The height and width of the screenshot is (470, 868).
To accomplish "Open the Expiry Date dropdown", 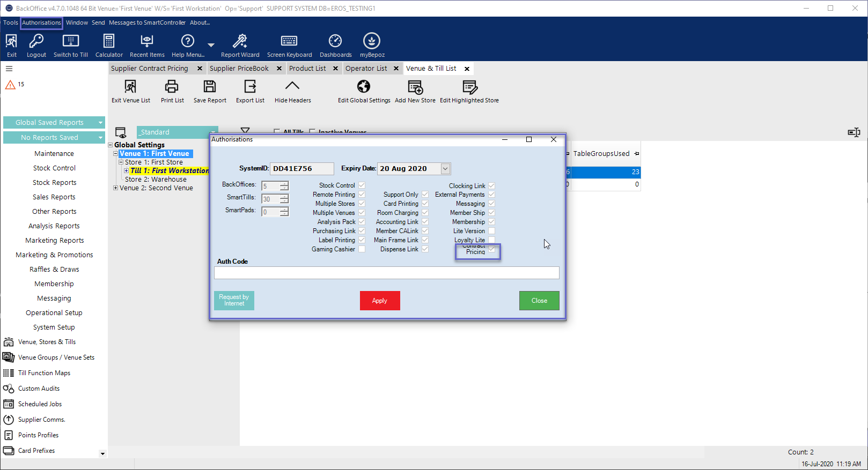I will click(x=445, y=169).
